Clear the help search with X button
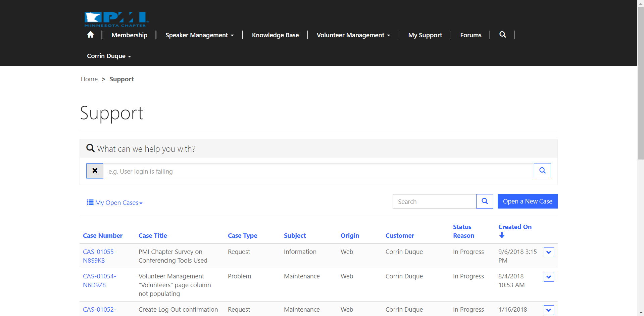Viewport: 644px width, 316px height. coord(95,171)
